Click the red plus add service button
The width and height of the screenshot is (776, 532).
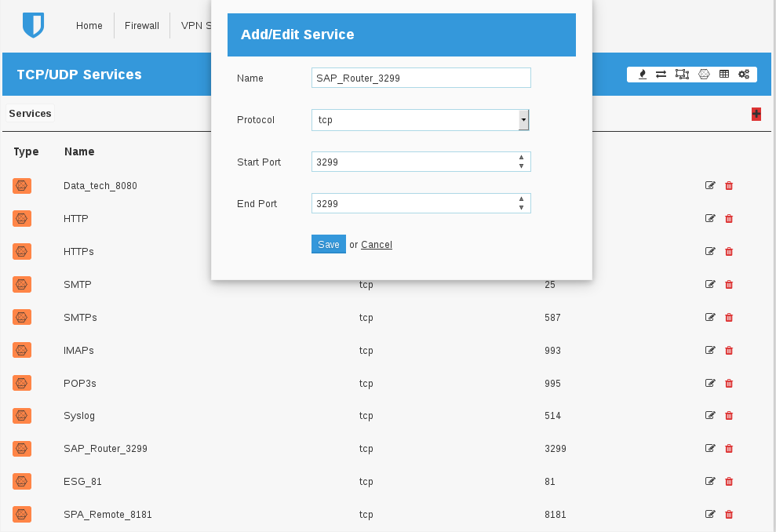(x=756, y=114)
